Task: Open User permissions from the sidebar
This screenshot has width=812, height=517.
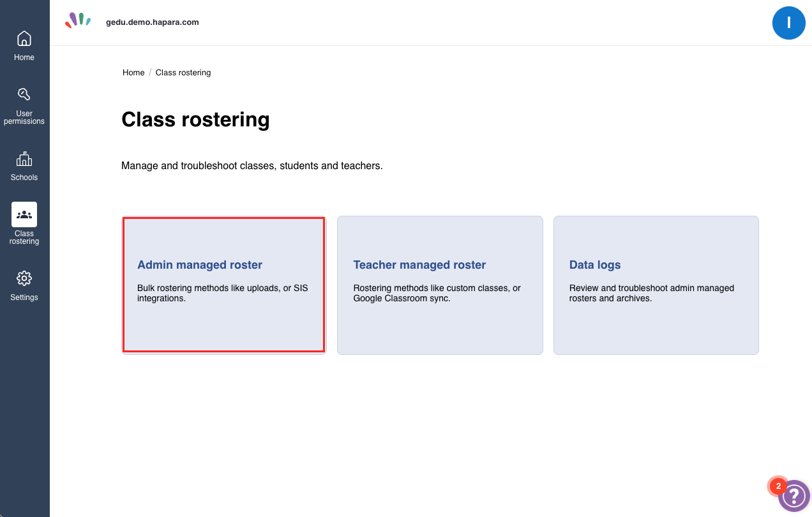Action: coord(24,94)
